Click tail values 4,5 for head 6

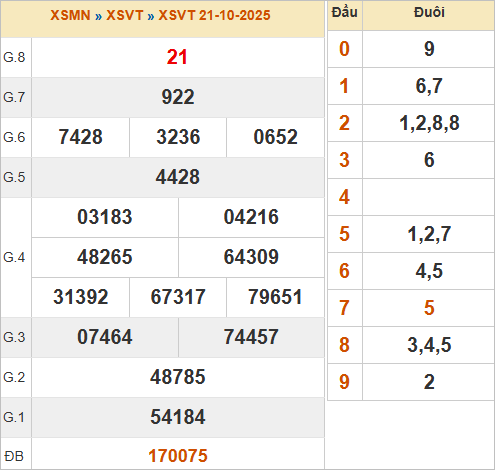429,271
